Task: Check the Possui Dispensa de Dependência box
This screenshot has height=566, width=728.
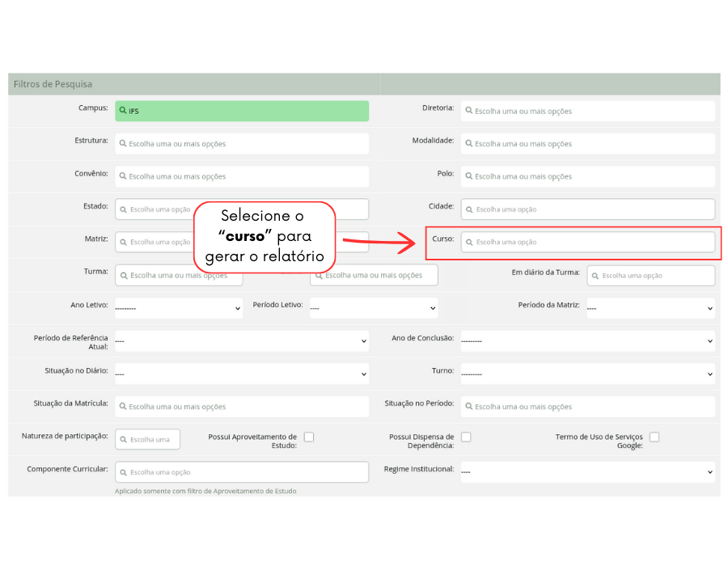Action: tap(466, 437)
